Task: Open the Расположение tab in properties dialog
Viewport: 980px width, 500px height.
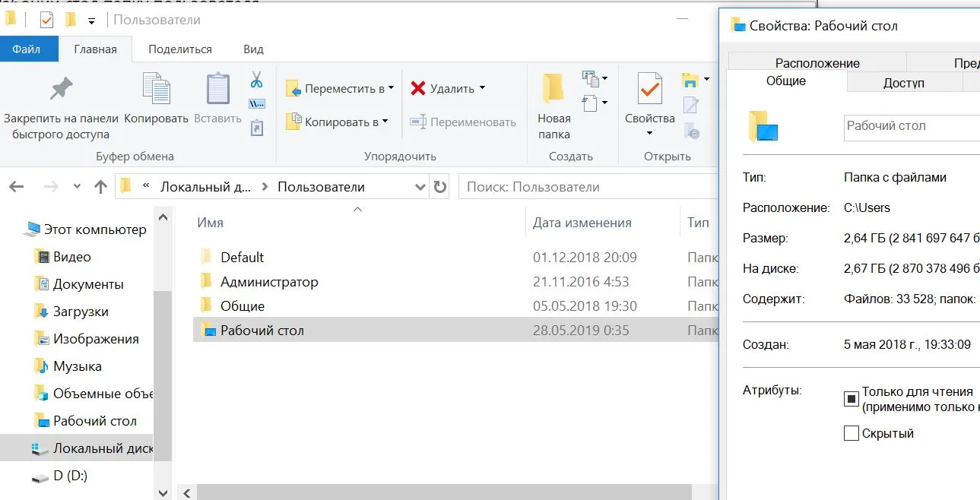Action: click(x=817, y=63)
